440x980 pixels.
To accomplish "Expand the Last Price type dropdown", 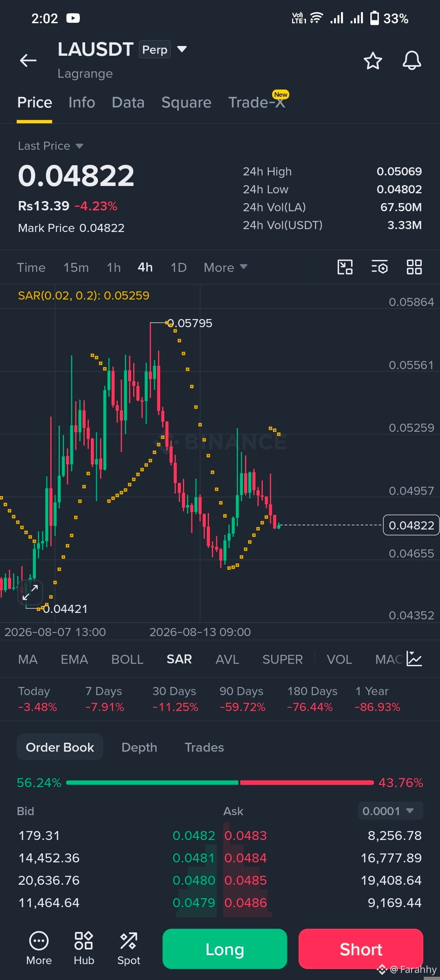I will click(79, 146).
